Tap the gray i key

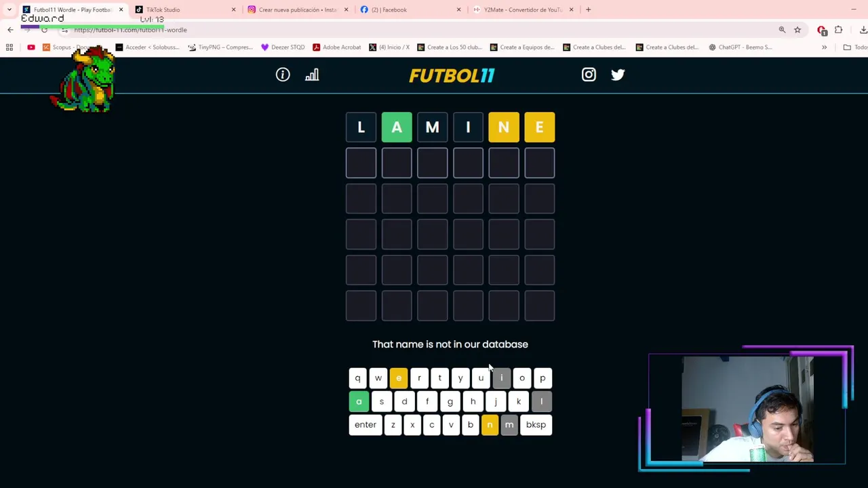click(x=501, y=378)
